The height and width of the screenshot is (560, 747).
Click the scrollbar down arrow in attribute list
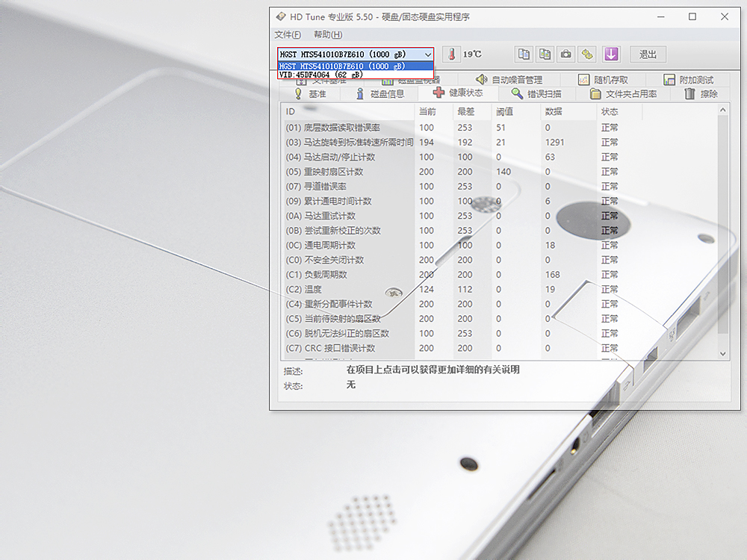tap(723, 354)
